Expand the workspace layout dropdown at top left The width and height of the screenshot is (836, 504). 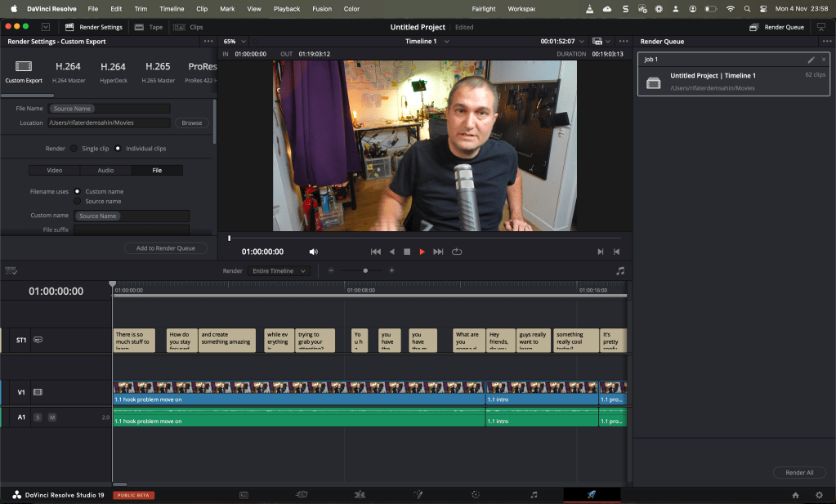click(x=46, y=27)
